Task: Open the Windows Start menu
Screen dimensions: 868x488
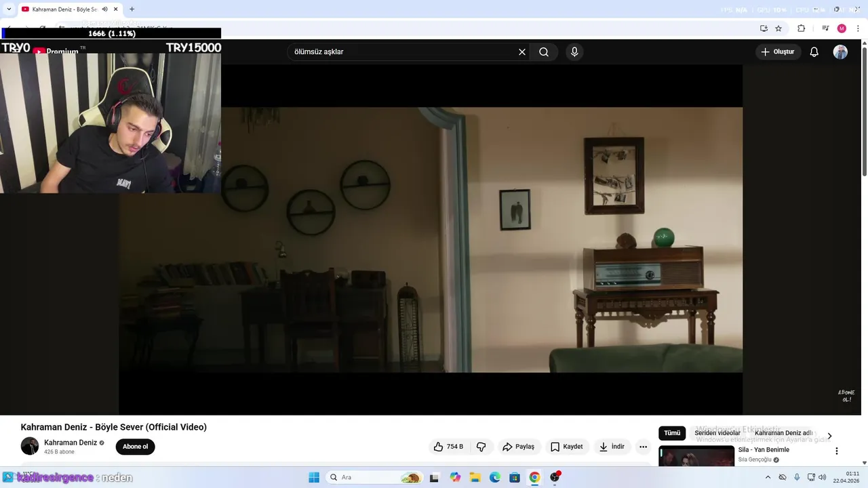Action: coord(314,477)
